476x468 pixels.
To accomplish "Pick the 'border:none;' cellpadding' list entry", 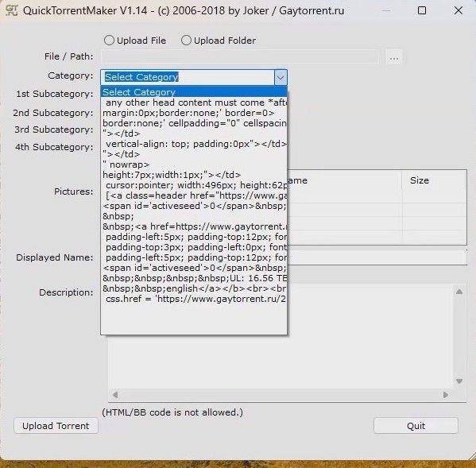I will (194, 123).
